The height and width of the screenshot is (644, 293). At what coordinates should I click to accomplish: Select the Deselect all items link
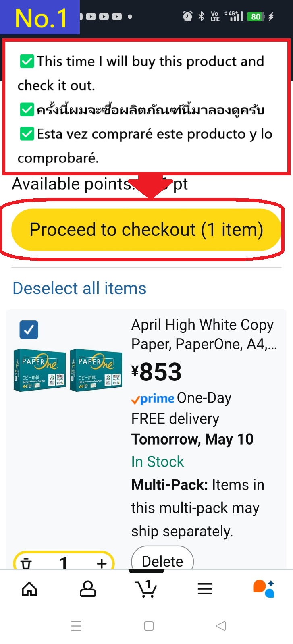79,288
